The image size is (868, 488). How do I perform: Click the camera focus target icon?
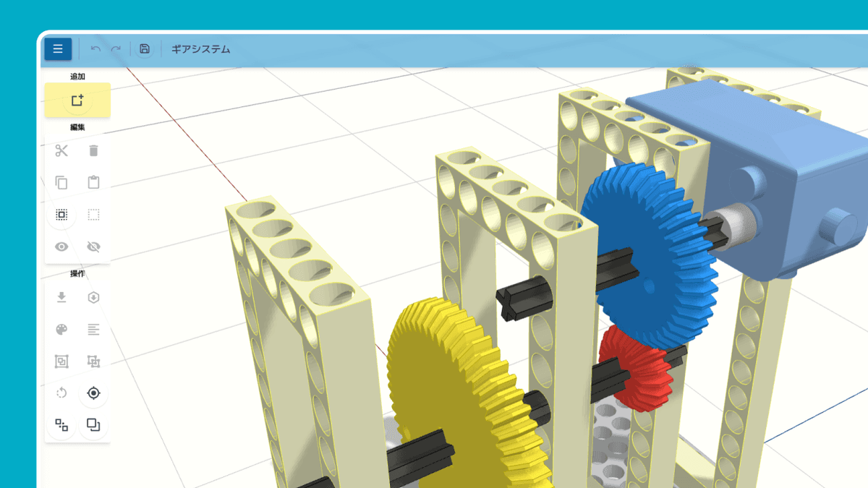coord(94,394)
